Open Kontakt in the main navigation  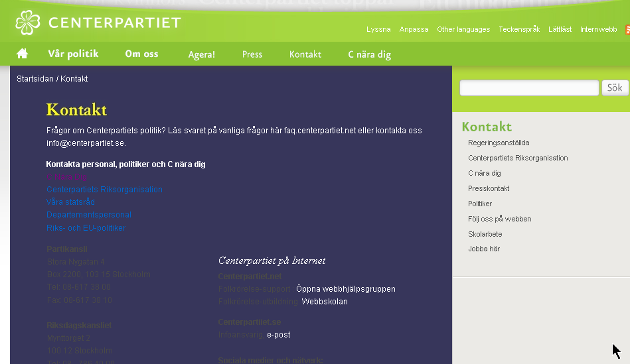[305, 54]
